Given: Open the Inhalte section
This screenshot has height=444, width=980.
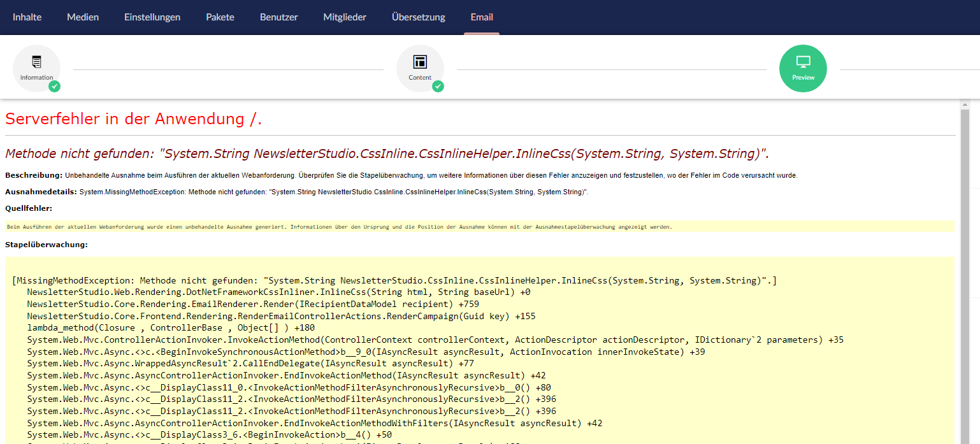Looking at the screenshot, I should click(27, 17).
